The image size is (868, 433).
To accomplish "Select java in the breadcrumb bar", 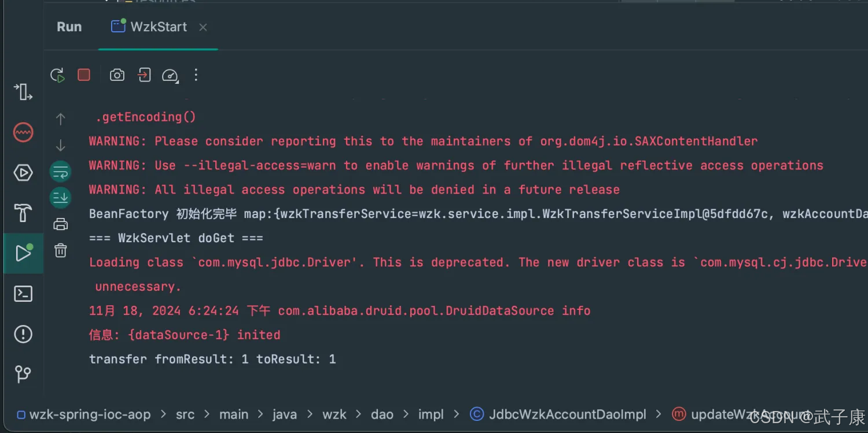I will point(285,415).
